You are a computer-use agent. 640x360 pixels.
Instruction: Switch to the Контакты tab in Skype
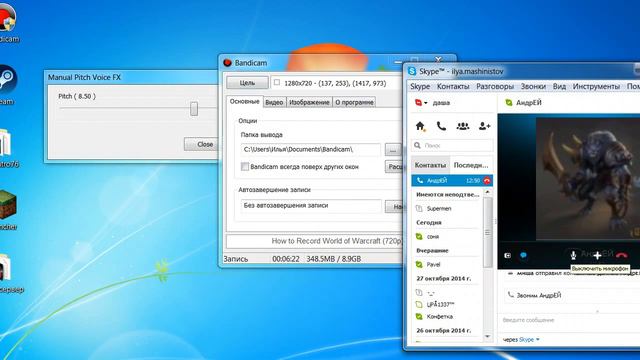[430, 165]
